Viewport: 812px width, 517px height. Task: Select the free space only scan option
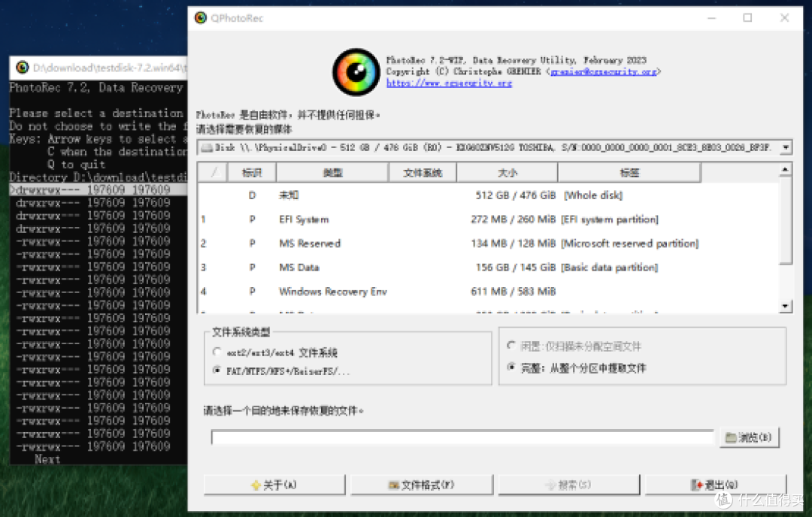tap(574, 346)
